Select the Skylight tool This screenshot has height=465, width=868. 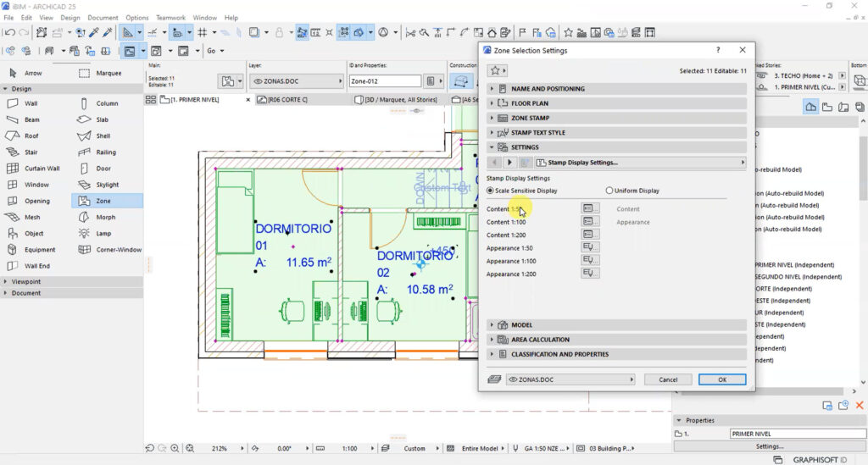(x=108, y=185)
